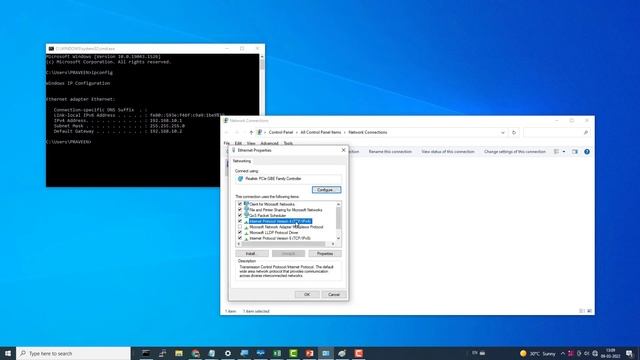Toggle File and Printer Sharing checkbox
Image resolution: width=640 pixels, height=360 pixels.
pos(240,210)
